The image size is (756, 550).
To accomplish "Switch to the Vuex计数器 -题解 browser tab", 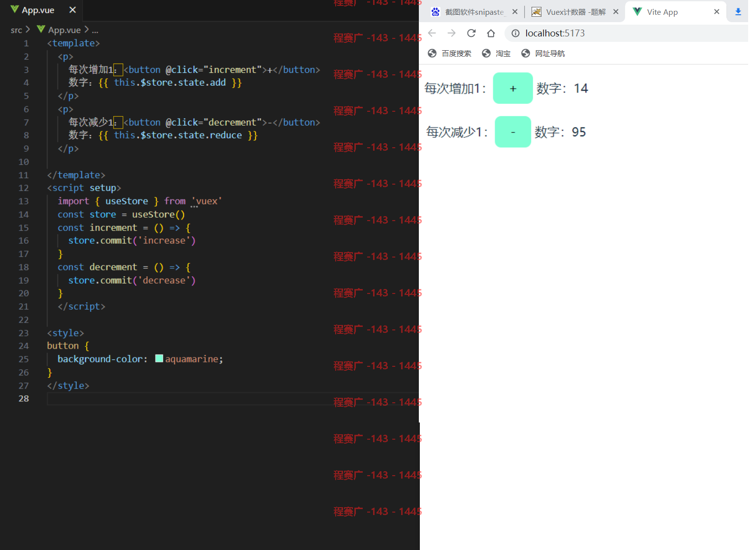I will click(575, 12).
